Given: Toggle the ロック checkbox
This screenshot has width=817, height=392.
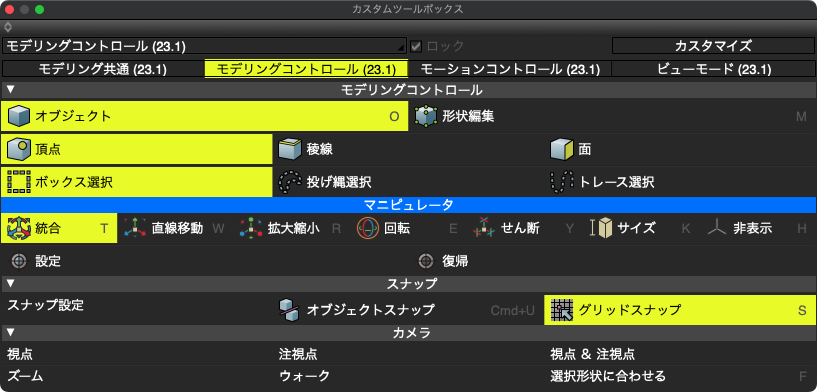Looking at the screenshot, I should [416, 46].
